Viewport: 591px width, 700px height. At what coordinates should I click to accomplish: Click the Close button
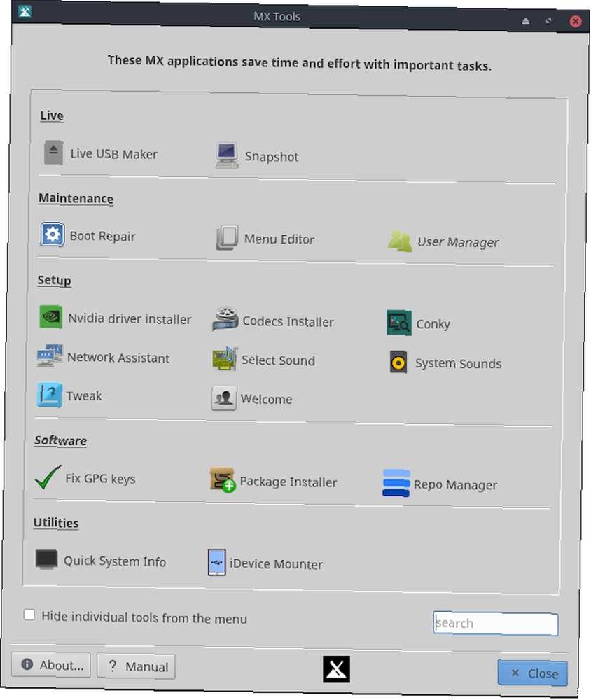[x=532, y=673]
